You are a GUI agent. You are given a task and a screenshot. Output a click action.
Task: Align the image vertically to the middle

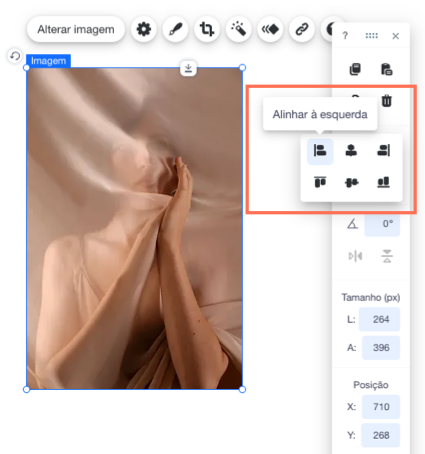click(x=351, y=182)
